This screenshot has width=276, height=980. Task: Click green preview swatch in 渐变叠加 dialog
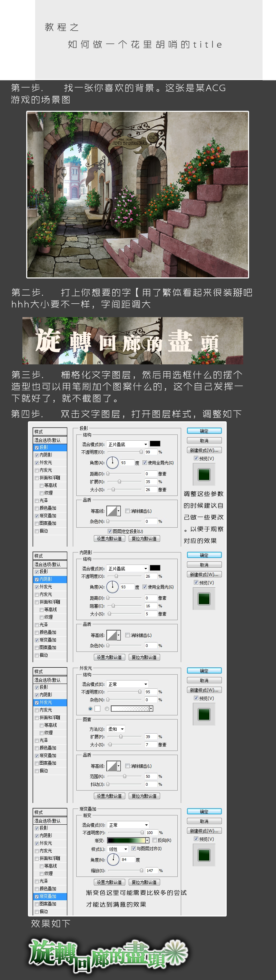204,855
